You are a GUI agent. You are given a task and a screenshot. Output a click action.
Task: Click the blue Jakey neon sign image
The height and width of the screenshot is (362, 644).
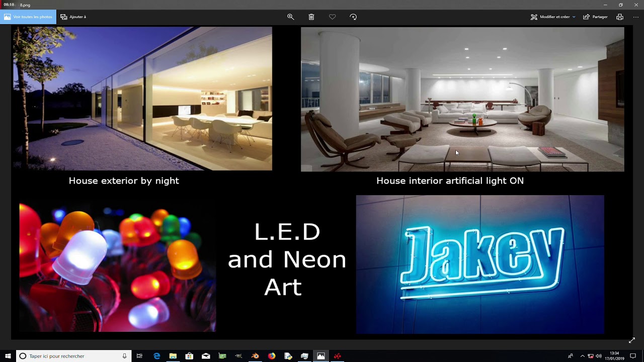point(480,264)
